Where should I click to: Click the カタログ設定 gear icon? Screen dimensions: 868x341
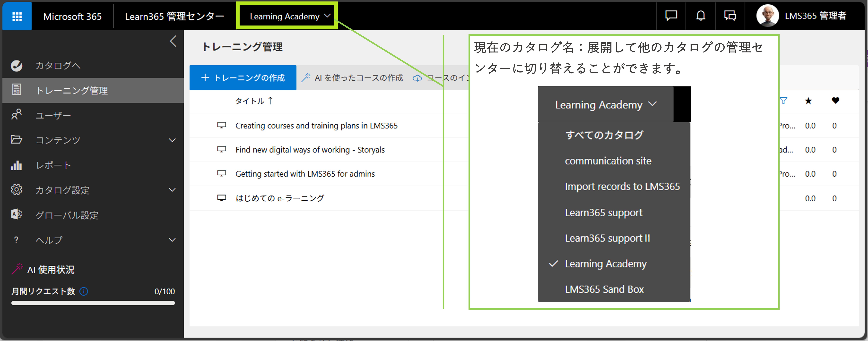click(x=17, y=189)
